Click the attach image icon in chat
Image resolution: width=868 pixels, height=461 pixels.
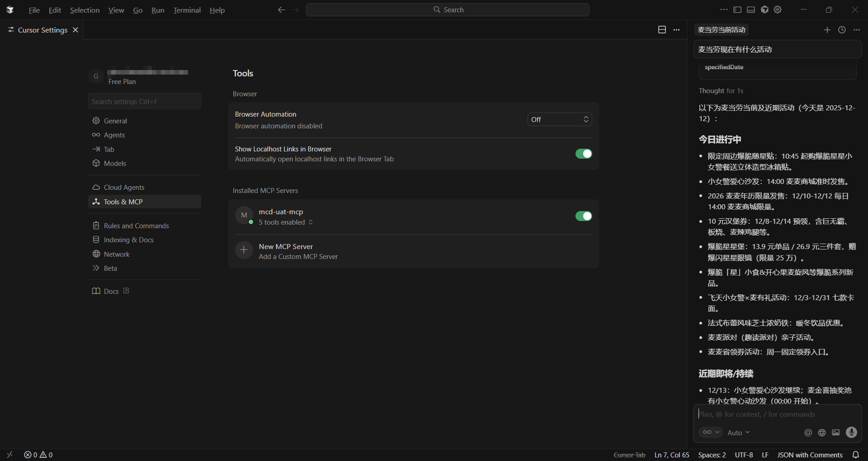(836, 433)
